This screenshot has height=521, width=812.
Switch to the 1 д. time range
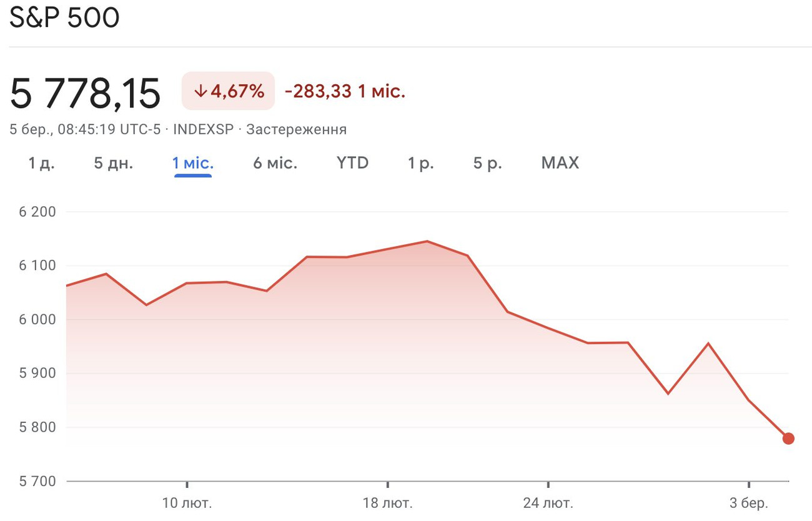[41, 164]
